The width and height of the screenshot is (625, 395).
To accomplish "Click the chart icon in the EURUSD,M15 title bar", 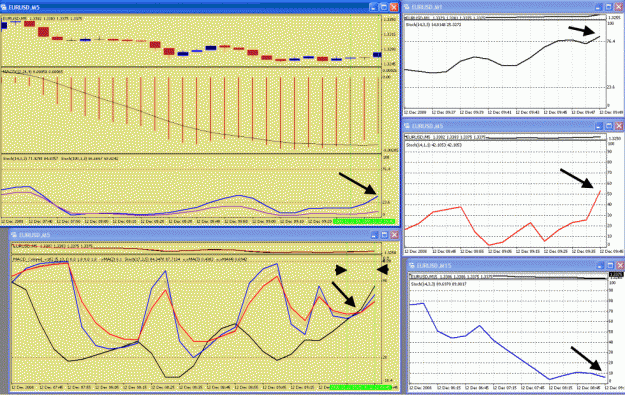I will point(412,265).
